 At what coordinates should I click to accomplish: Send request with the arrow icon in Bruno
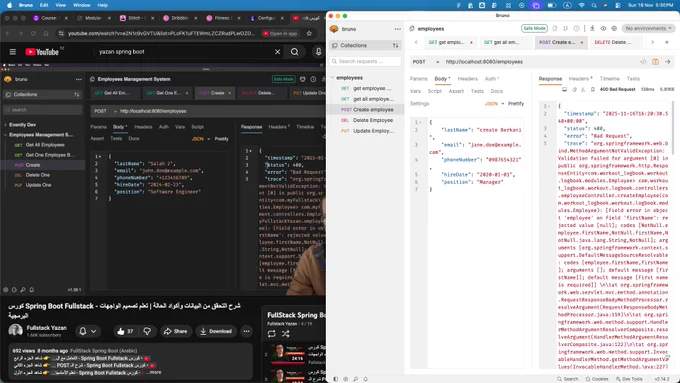click(x=667, y=62)
